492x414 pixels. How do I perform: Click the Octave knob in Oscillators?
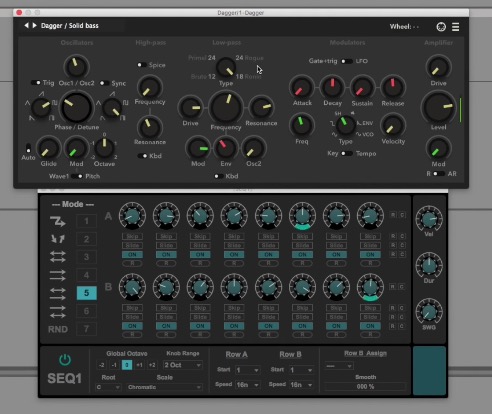pos(104,147)
